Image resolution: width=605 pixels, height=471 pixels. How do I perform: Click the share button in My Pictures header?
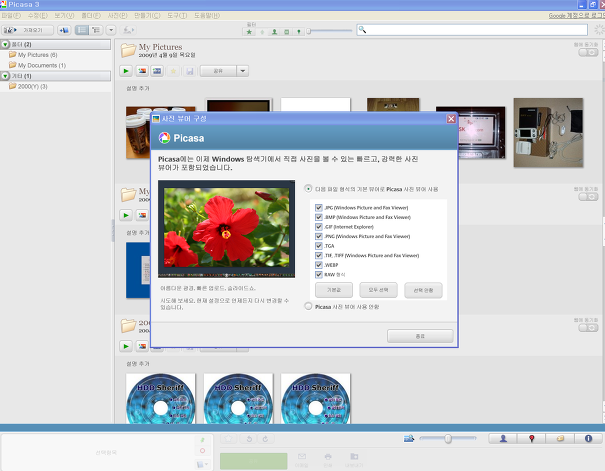click(x=218, y=71)
